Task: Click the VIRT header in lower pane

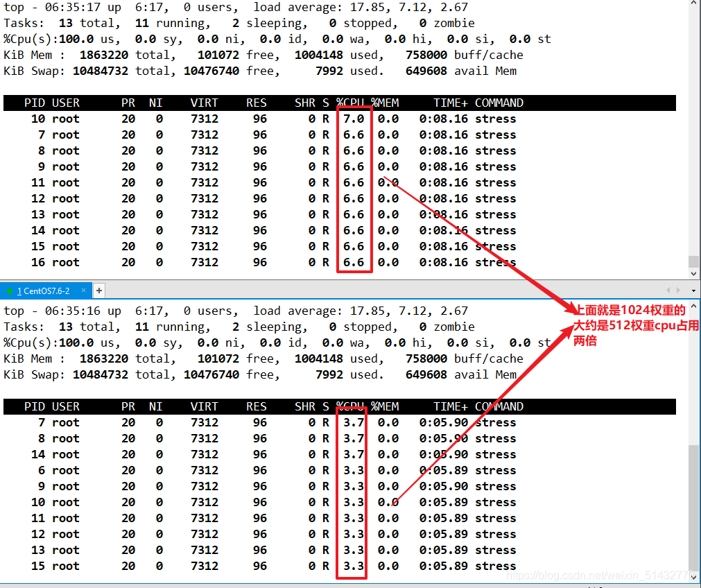Action: 205,406
